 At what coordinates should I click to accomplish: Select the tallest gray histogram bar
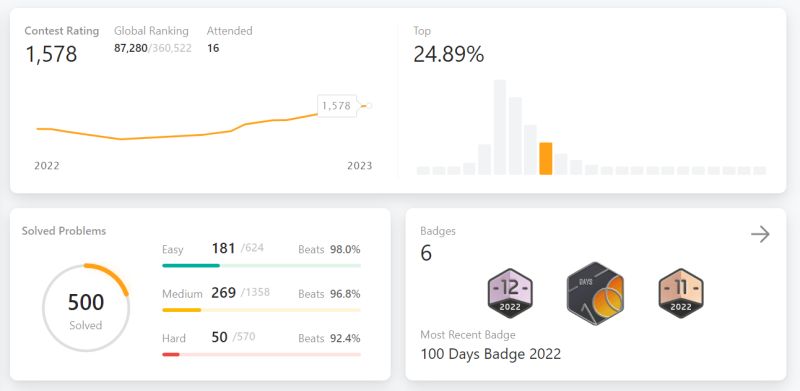click(499, 128)
